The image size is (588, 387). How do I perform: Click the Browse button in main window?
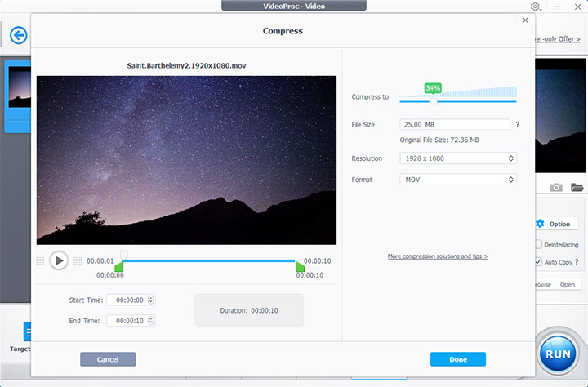pos(545,285)
